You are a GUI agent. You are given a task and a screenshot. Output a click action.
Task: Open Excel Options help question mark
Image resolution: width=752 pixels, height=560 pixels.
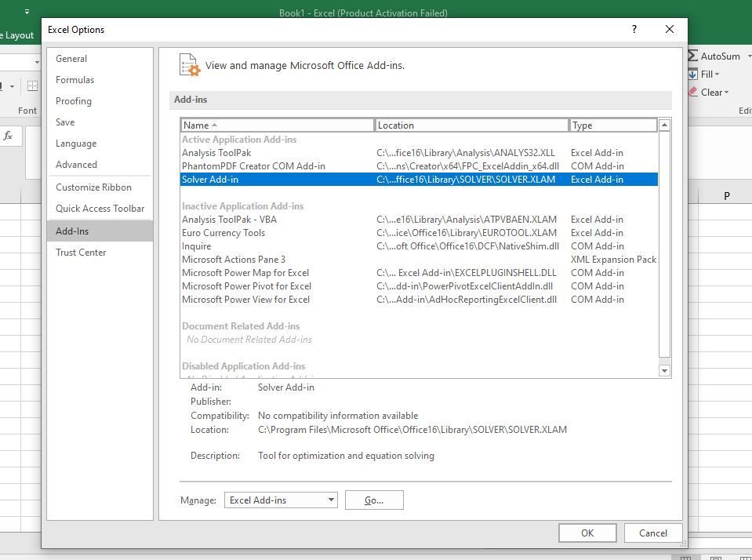(x=634, y=29)
